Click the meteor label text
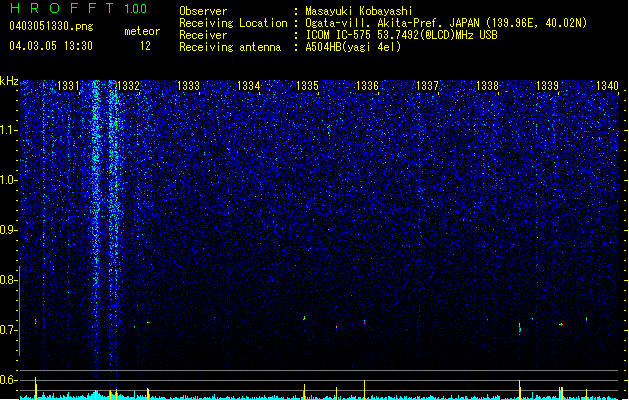Viewport: 629px width, 400px height. tap(142, 31)
